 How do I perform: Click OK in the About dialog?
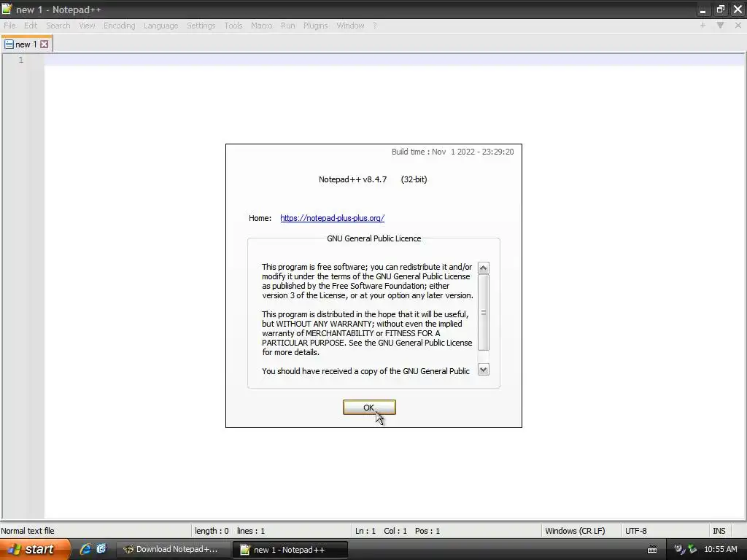click(x=368, y=407)
